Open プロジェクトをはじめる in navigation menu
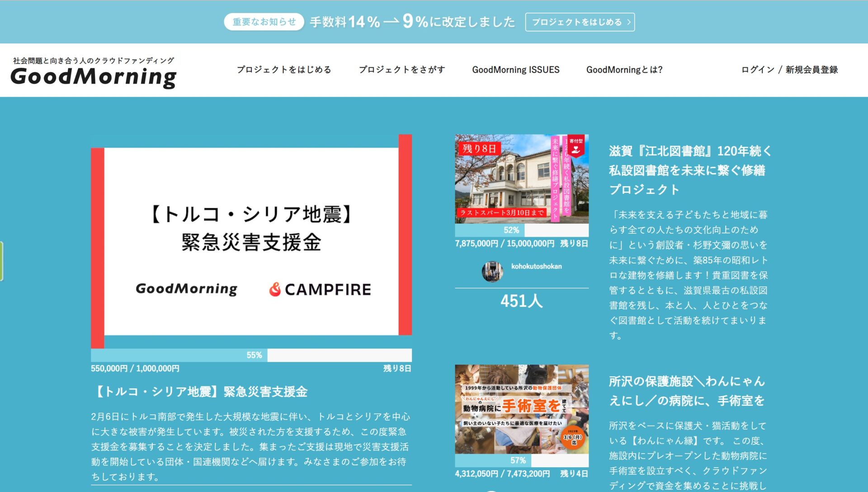 pyautogui.click(x=284, y=70)
